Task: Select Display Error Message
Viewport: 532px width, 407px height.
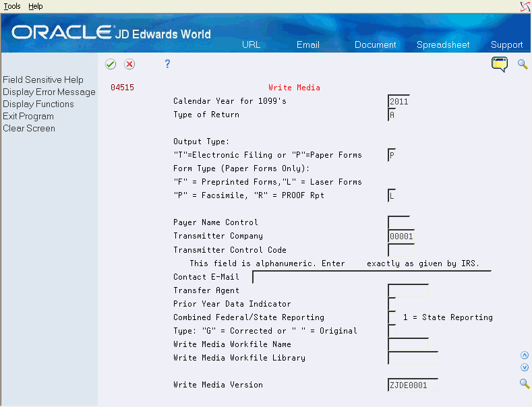Action: pyautogui.click(x=49, y=92)
